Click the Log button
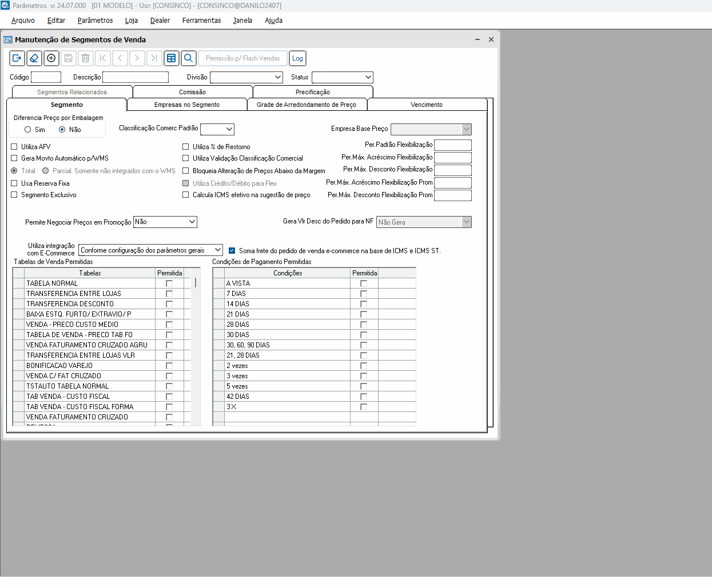712x588 pixels. click(297, 58)
